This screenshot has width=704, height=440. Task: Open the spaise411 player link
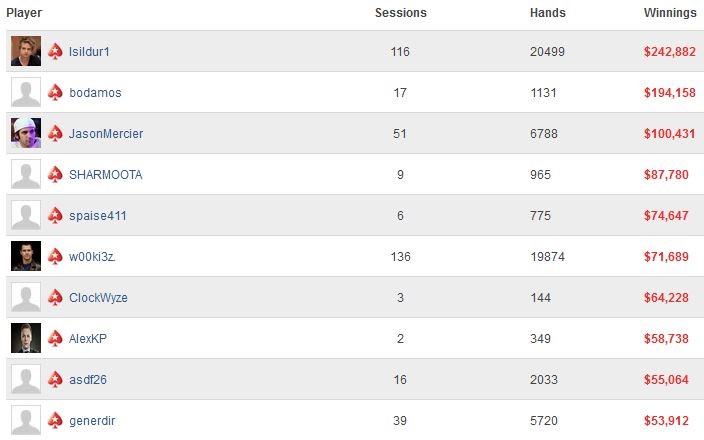click(x=97, y=216)
